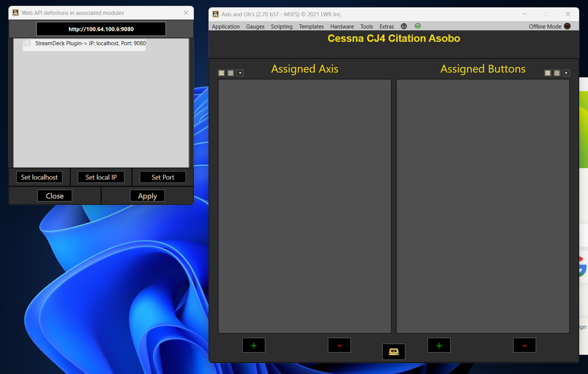Click the Offline Mode label
The width and height of the screenshot is (588, 374).
(545, 27)
